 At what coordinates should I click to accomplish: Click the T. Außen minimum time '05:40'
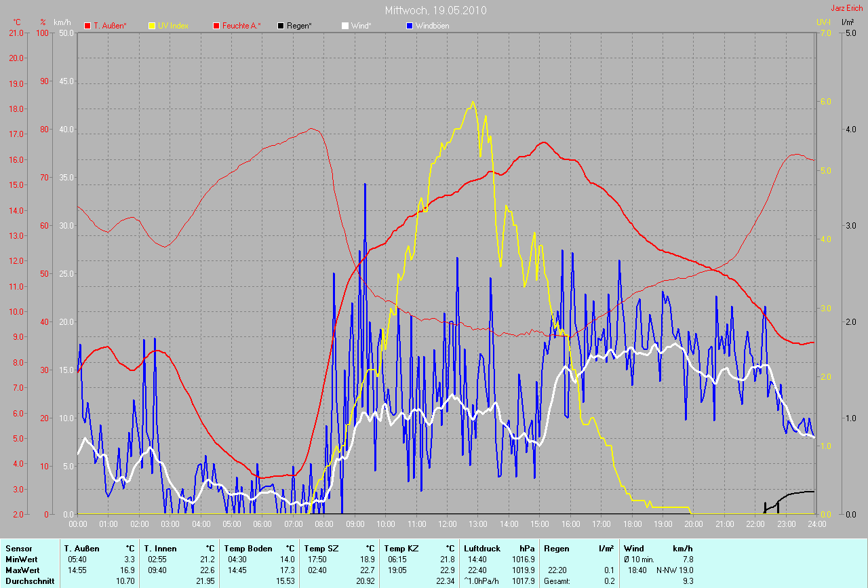coord(77,559)
